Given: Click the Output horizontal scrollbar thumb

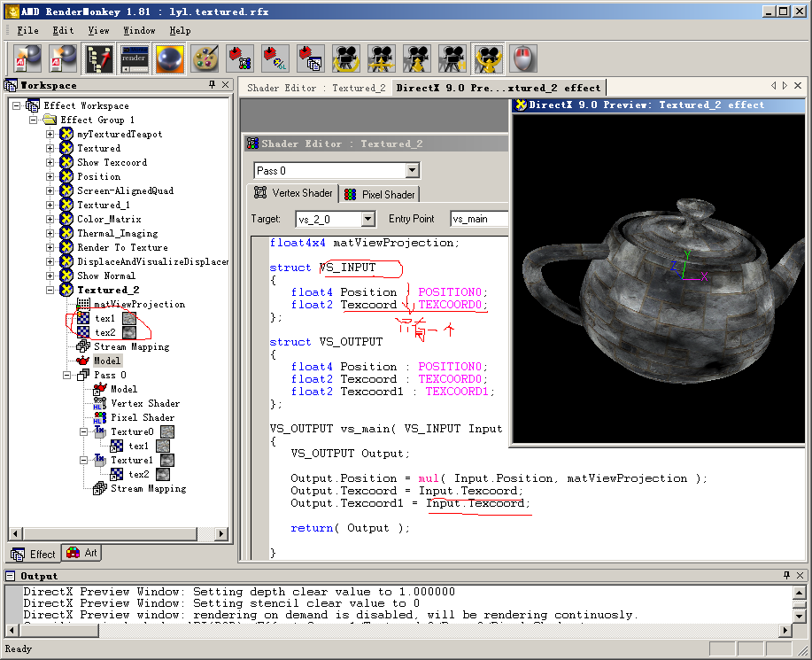Looking at the screenshot, I should (x=58, y=631).
